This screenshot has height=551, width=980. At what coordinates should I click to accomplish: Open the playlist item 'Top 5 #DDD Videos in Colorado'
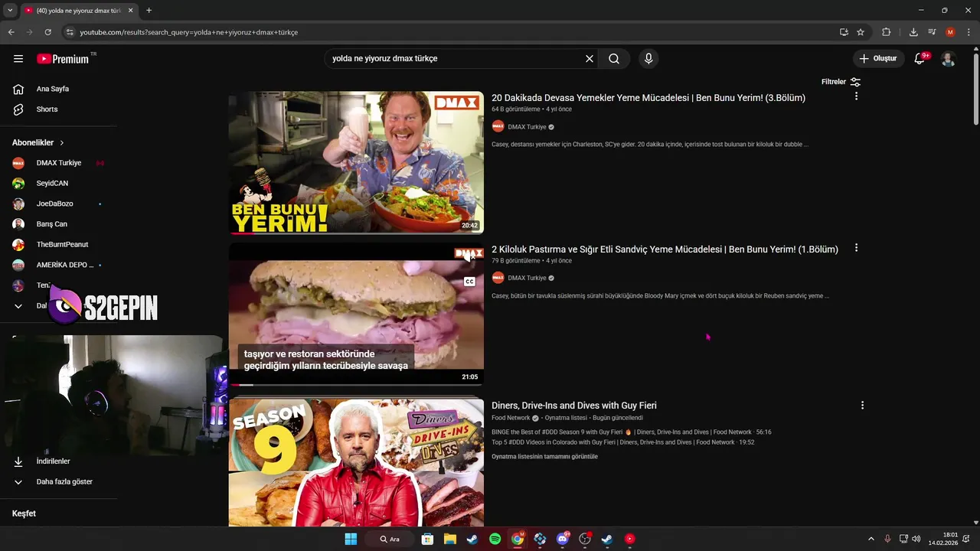623,442
